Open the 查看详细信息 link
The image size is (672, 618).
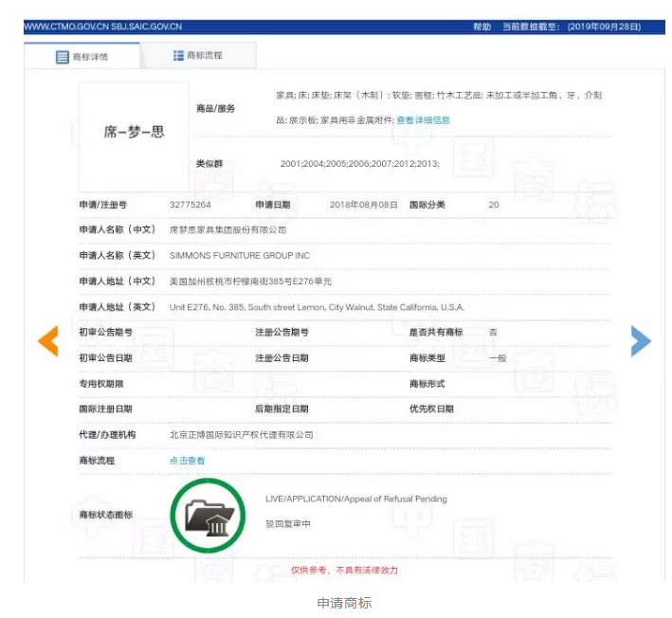423,120
